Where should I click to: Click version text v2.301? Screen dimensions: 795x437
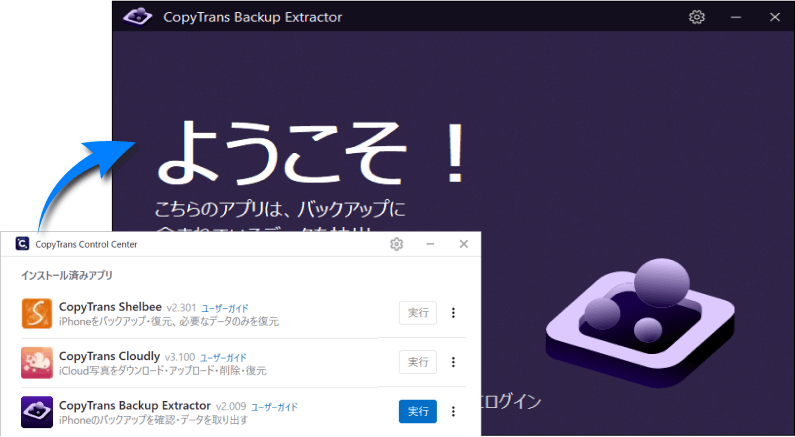click(180, 308)
